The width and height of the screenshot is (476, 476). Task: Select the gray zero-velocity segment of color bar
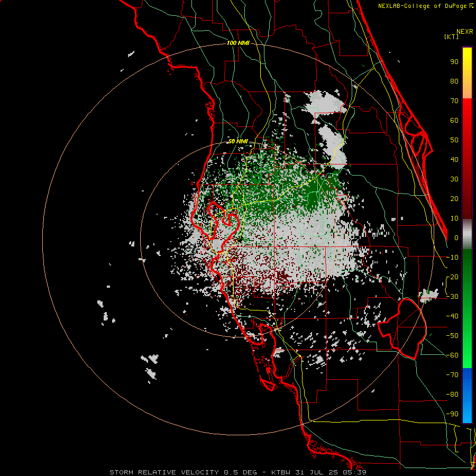click(467, 234)
